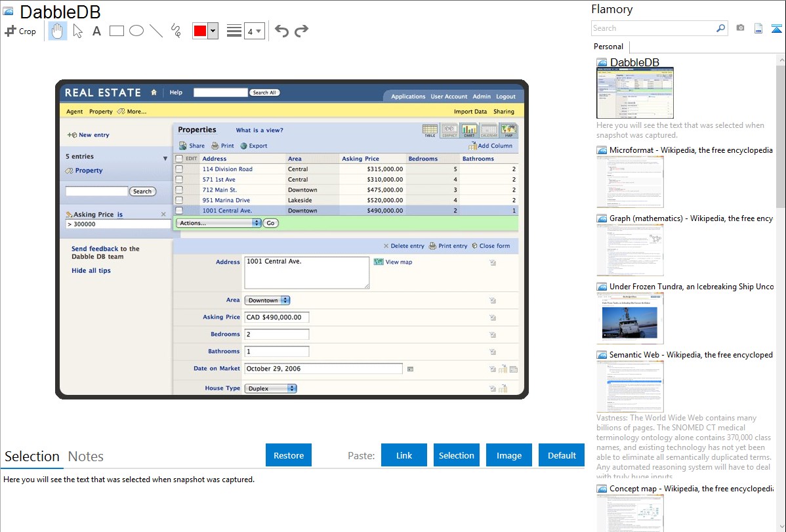Viewport: 786px width, 532px height.
Task: Open the Under Frozen Tundra snapshot title
Action: coord(692,286)
